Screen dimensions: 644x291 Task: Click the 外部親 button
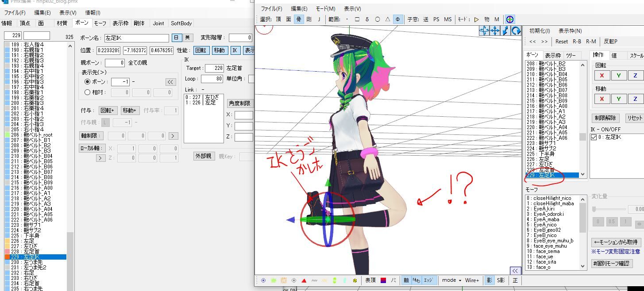(204, 156)
